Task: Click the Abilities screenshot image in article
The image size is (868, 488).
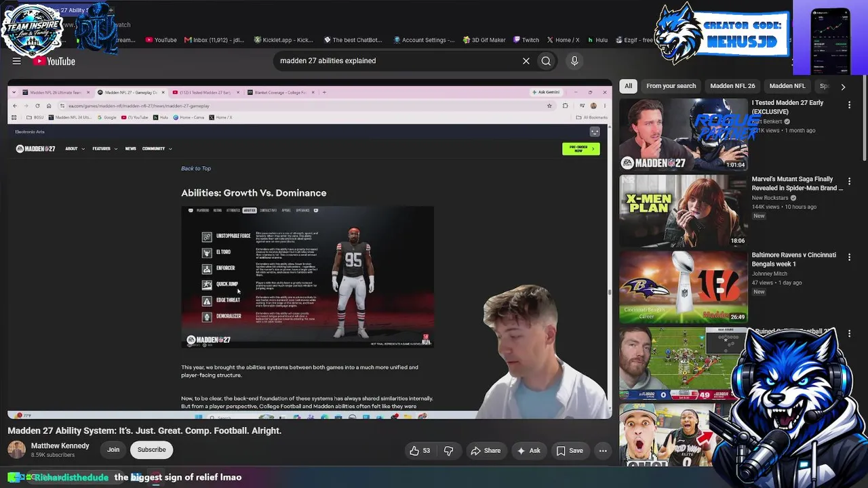Action: coord(307,277)
